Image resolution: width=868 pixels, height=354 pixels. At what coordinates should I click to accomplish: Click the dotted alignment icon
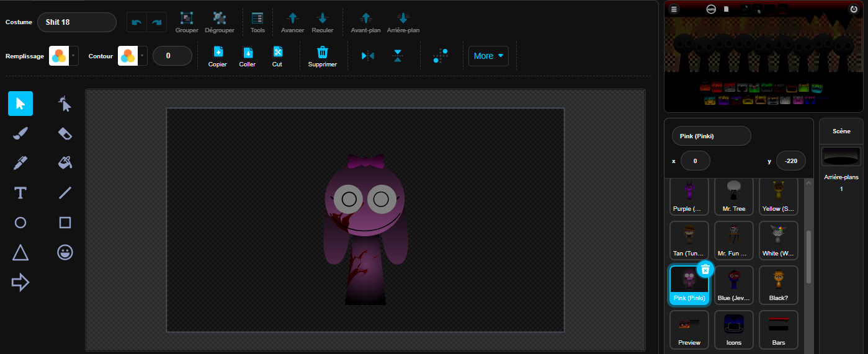coord(441,56)
